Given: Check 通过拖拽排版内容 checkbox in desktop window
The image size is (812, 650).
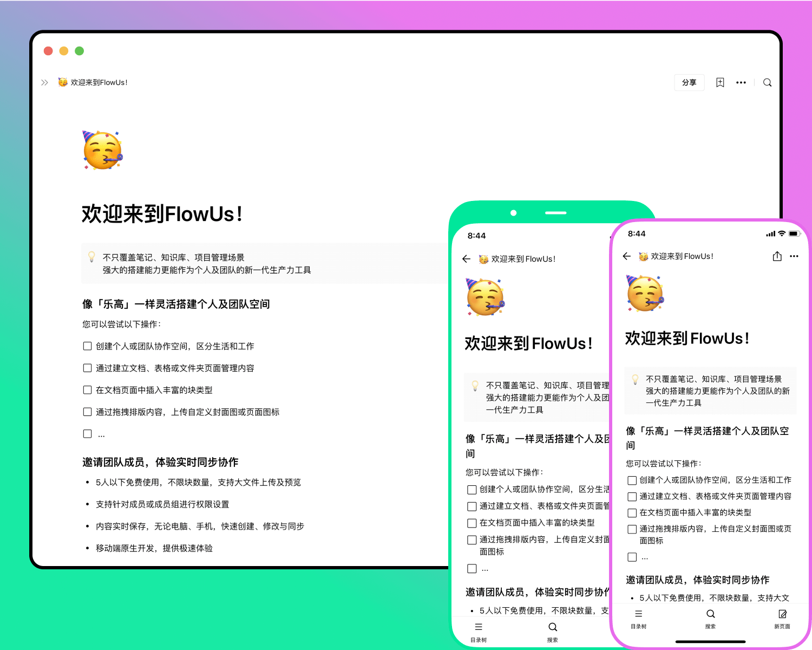Looking at the screenshot, I should point(87,412).
